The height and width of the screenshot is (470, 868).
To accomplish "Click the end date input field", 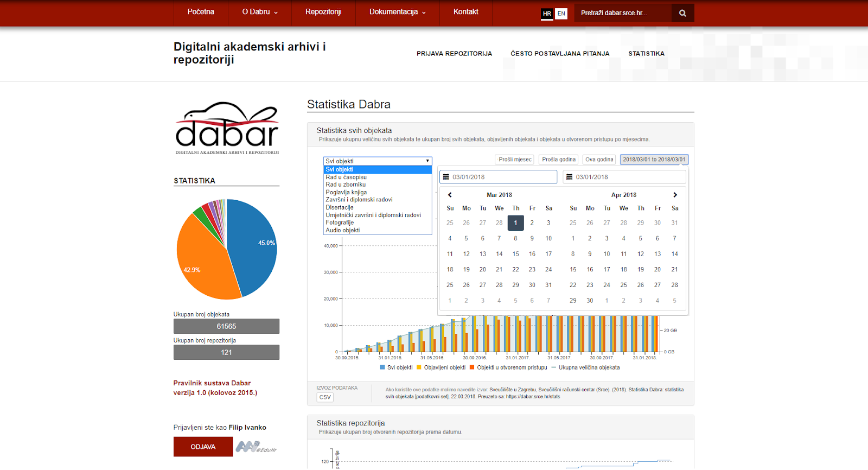I will pos(624,177).
